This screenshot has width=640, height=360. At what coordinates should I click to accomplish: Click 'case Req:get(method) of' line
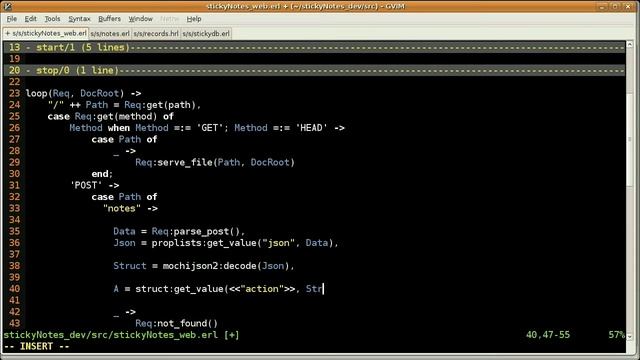click(x=111, y=116)
